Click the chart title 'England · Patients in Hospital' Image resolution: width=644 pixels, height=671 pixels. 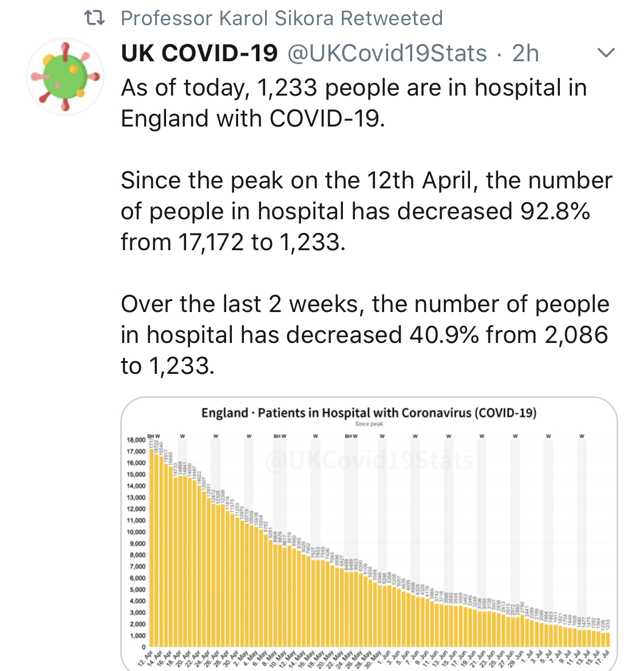click(x=369, y=413)
